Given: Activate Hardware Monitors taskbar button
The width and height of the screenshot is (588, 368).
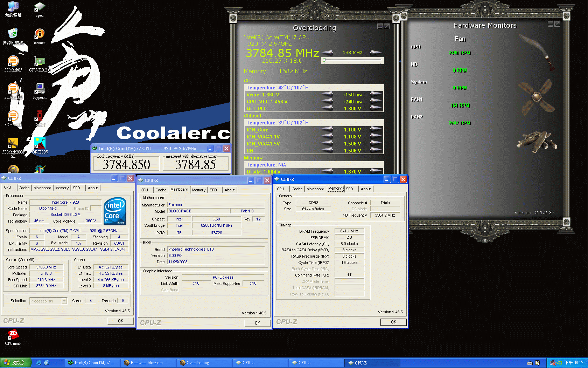Looking at the screenshot, I should click(x=148, y=363).
